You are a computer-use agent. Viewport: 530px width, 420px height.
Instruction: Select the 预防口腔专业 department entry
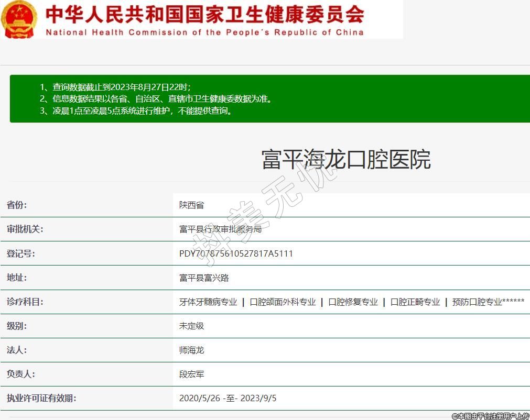click(477, 302)
